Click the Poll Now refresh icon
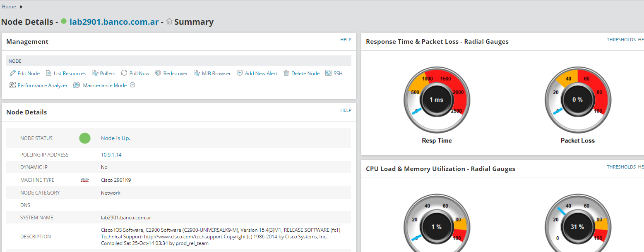This screenshot has width=644, height=252. (124, 73)
